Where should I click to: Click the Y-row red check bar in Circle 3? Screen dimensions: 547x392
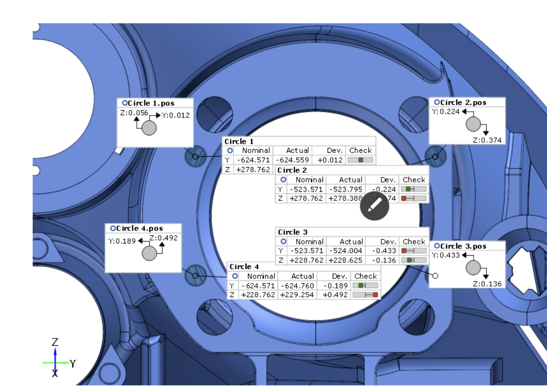pos(414,251)
